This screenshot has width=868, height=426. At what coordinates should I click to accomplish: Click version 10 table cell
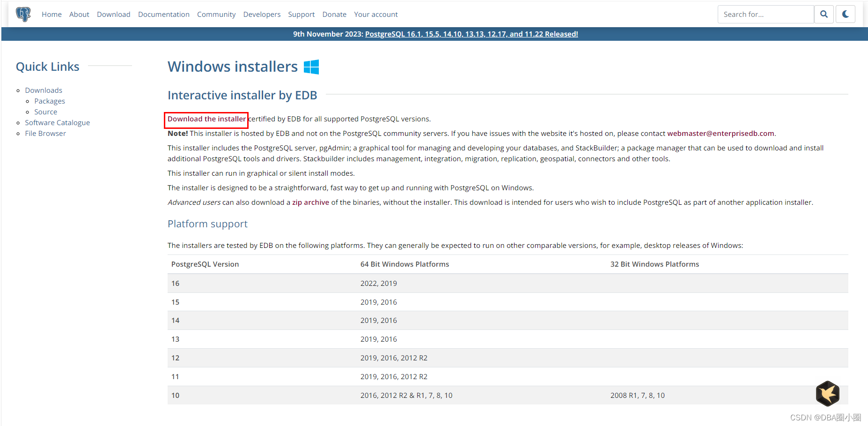pos(176,396)
